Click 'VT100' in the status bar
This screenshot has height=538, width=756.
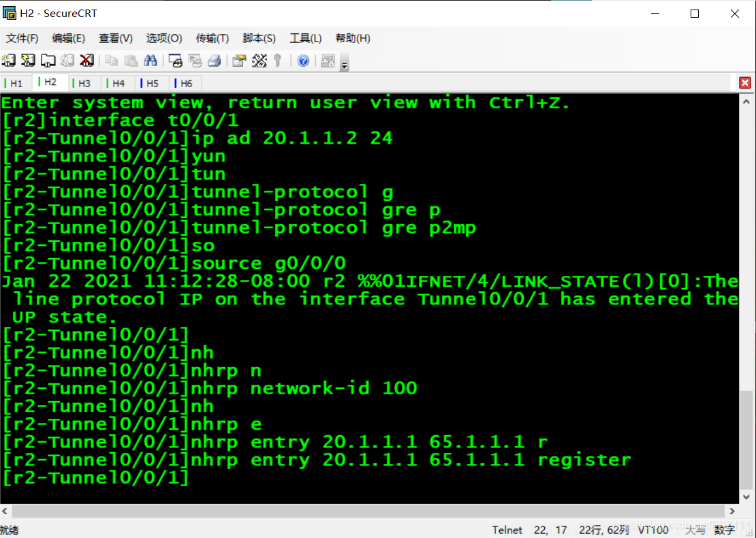(x=653, y=530)
